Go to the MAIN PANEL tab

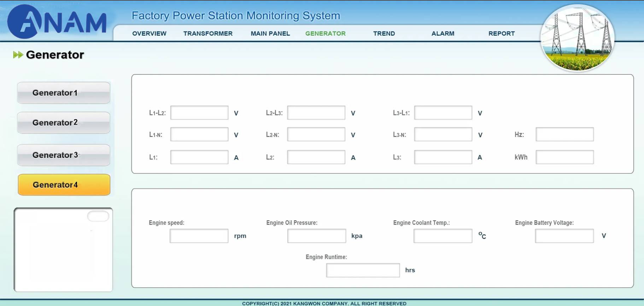(x=270, y=34)
